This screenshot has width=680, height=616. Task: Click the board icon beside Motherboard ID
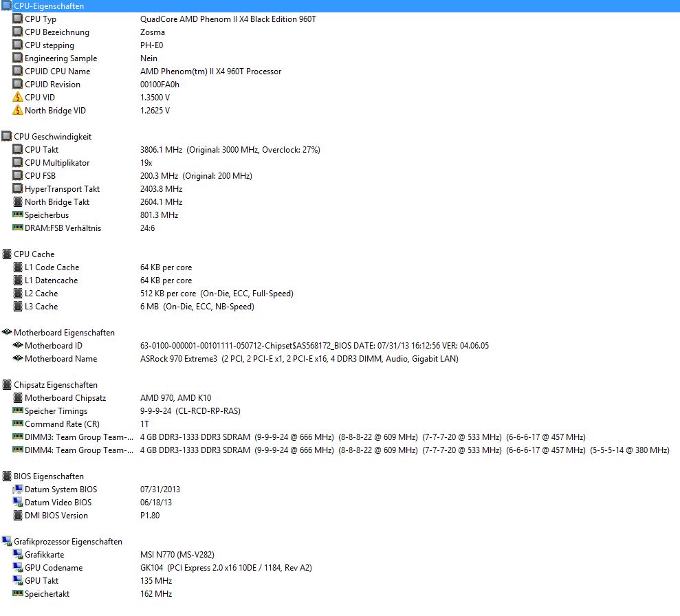pyautogui.click(x=17, y=345)
